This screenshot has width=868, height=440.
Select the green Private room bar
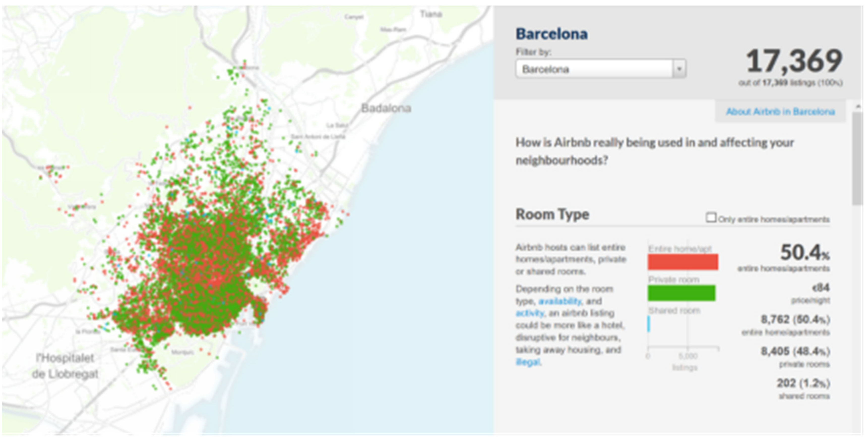pyautogui.click(x=681, y=293)
